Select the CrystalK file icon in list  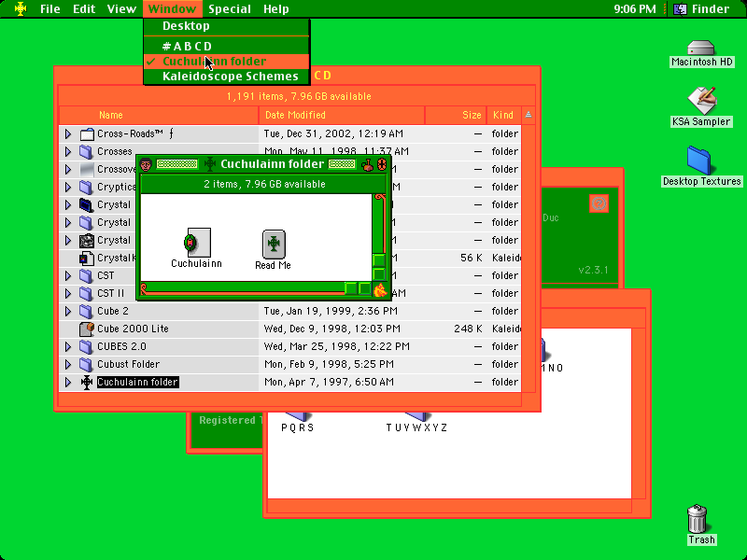pos(87,259)
